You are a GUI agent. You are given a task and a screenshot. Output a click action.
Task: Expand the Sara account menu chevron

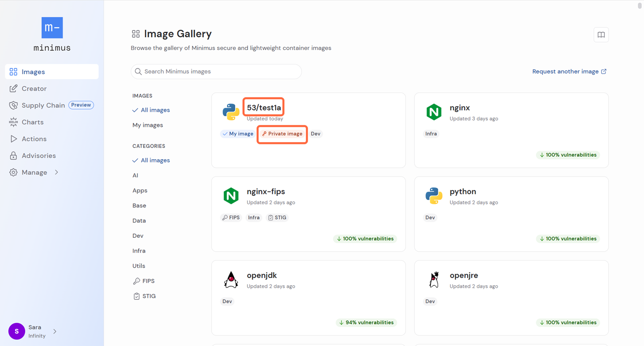pyautogui.click(x=55, y=331)
